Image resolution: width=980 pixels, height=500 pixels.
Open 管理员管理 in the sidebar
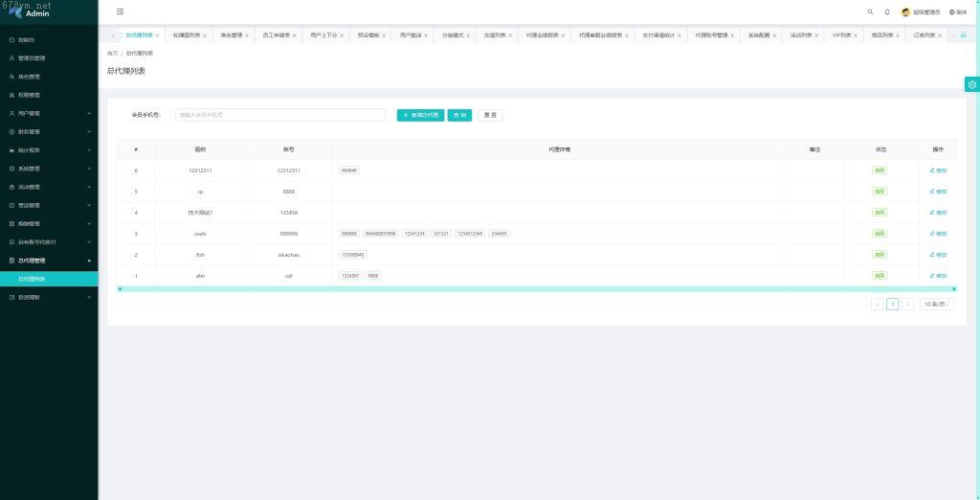coord(49,58)
